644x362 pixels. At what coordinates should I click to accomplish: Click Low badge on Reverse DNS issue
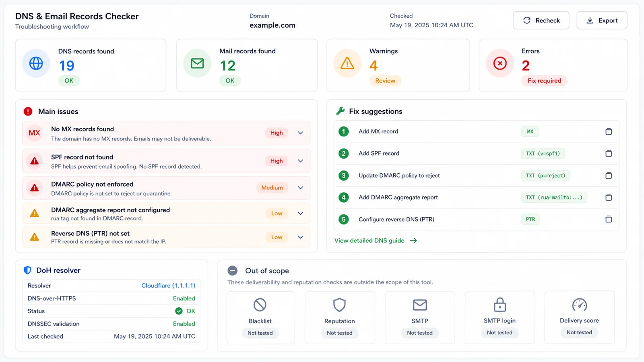[x=277, y=237]
